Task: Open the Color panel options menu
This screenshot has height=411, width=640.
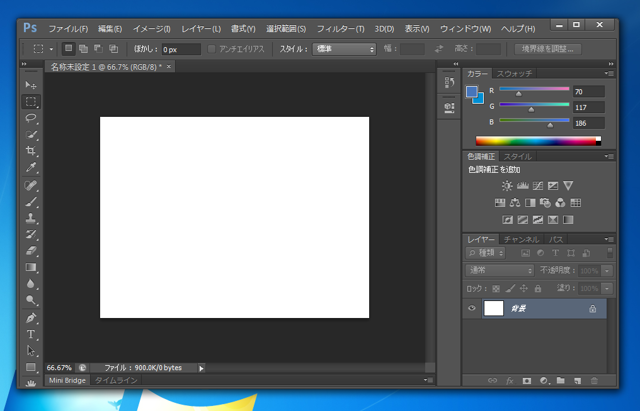Action: coord(609,73)
